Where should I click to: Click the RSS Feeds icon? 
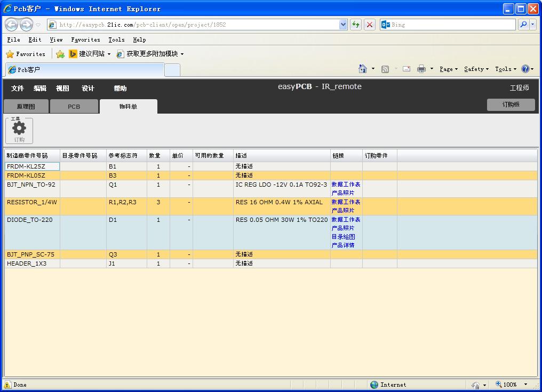385,69
